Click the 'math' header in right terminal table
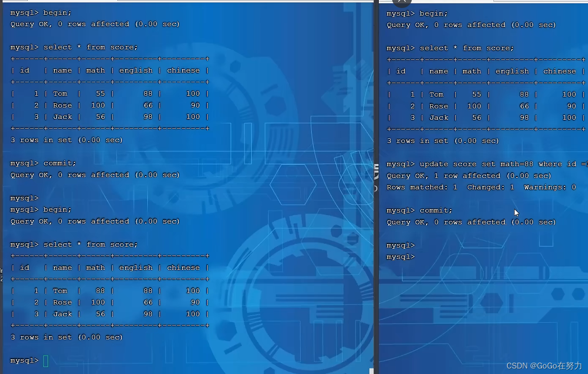This screenshot has height=374, width=588. point(472,71)
